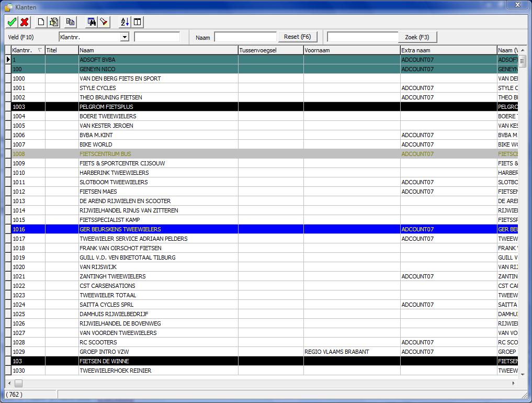Image resolution: width=532 pixels, height=403 pixels.
Task: Click the Tussenvoegsel column header
Action: pyautogui.click(x=271, y=50)
